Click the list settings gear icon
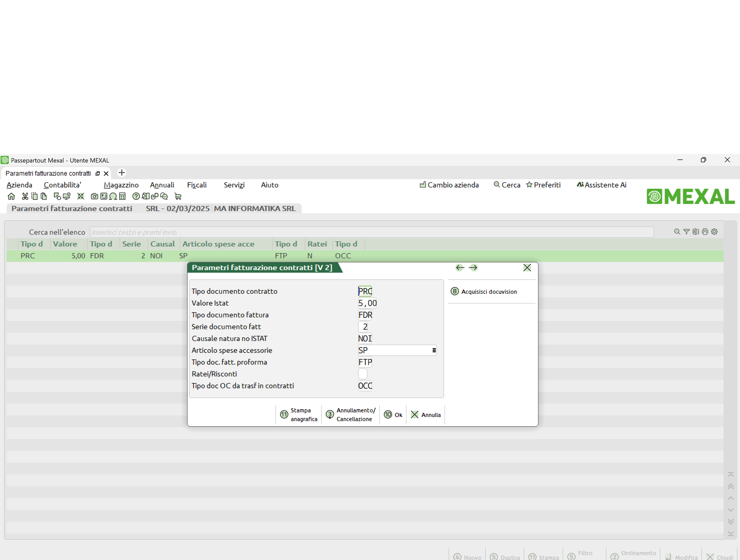 coord(714,232)
